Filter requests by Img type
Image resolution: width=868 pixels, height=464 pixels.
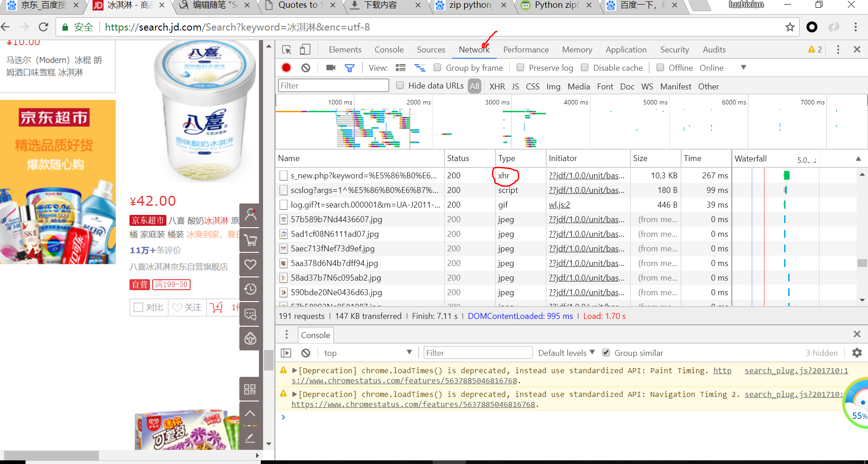(x=553, y=86)
